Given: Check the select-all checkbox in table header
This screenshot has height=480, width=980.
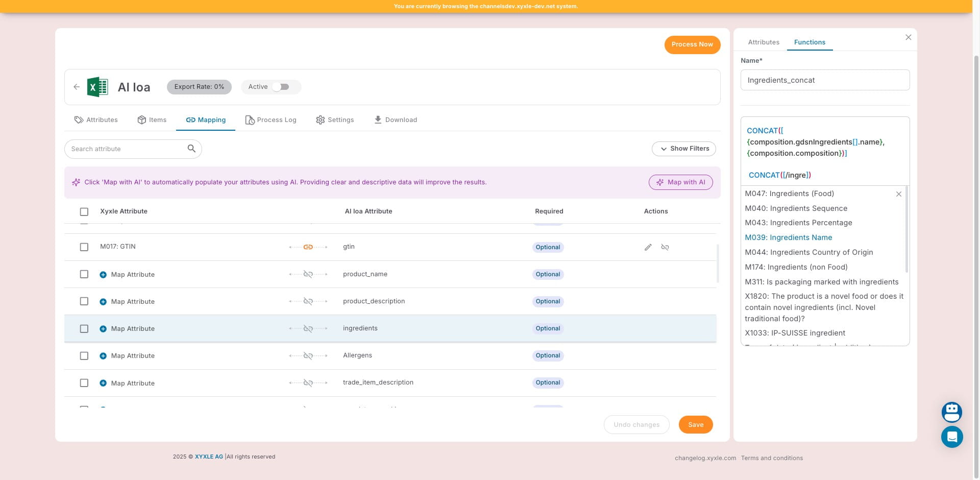Looking at the screenshot, I should 84,212.
